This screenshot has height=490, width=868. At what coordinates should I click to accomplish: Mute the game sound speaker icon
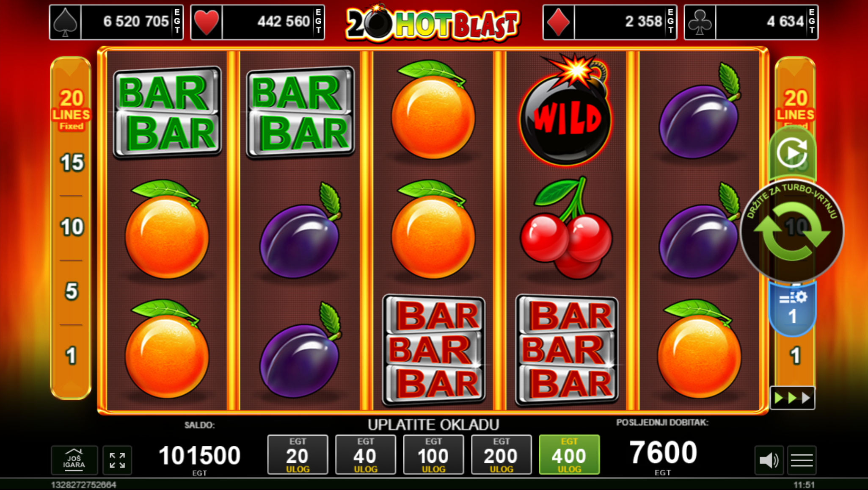769,460
